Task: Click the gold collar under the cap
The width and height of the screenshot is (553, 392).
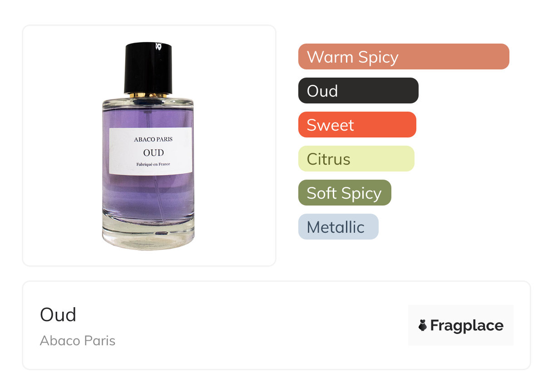Action: click(x=148, y=95)
